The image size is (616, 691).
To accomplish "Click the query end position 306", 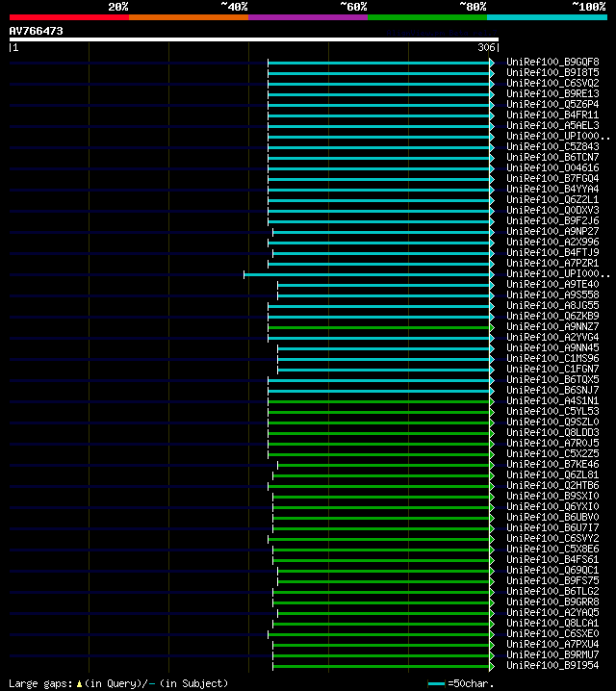I will tap(486, 47).
